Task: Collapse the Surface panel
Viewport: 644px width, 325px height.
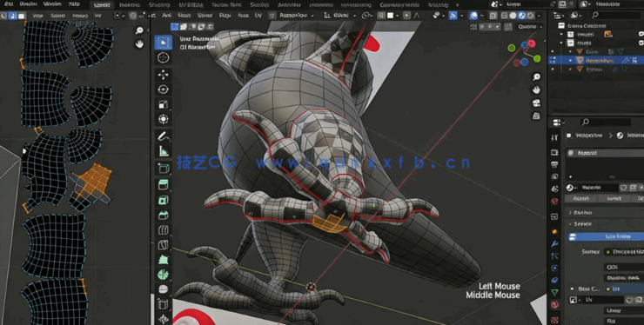Action: 570,224
